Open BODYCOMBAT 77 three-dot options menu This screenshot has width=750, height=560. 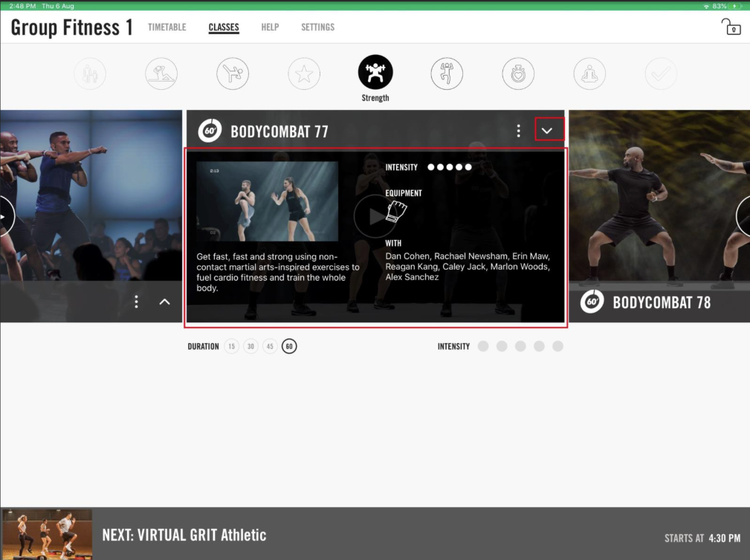519,131
